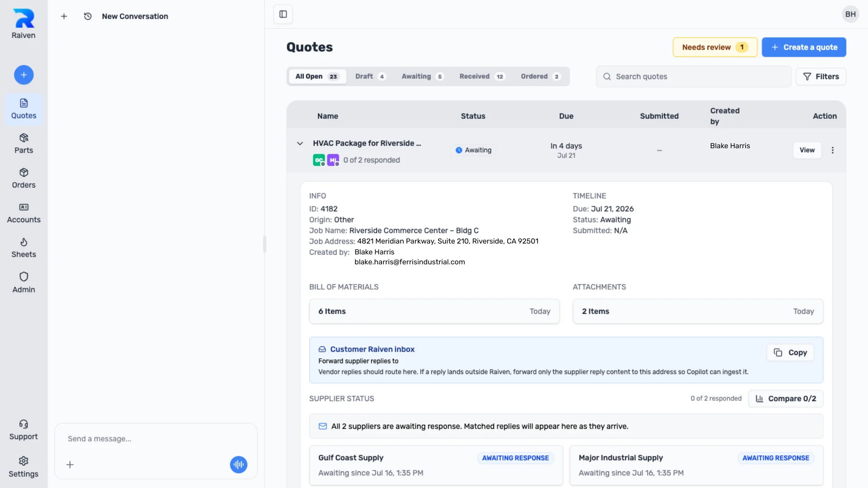868x488 pixels.
Task: Add attachment with message box plus icon
Action: pos(70,465)
